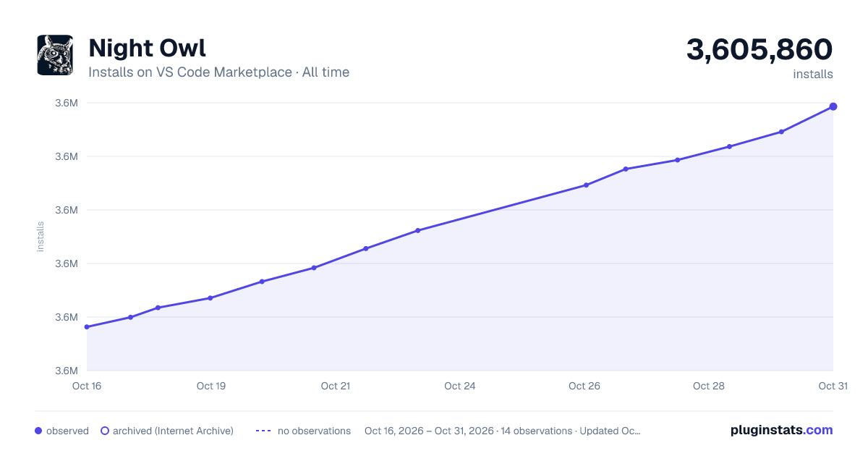The width and height of the screenshot is (868, 456).
Task: Select the data point above the Oct 26 label
Action: coord(586,185)
